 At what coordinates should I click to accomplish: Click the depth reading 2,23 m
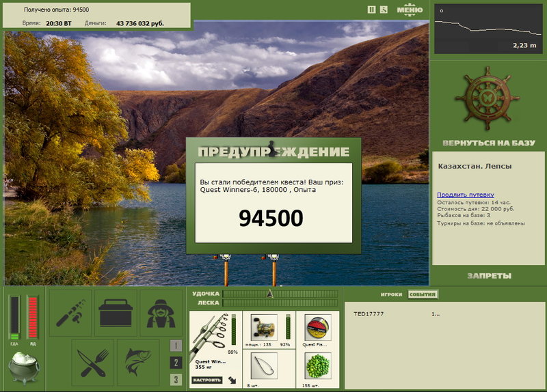(524, 45)
